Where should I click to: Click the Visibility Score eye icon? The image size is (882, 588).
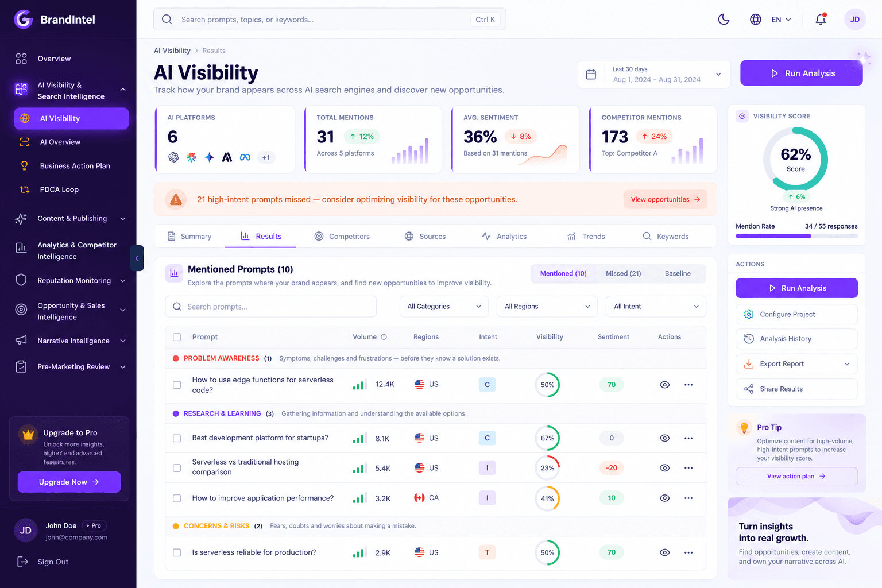[742, 116]
